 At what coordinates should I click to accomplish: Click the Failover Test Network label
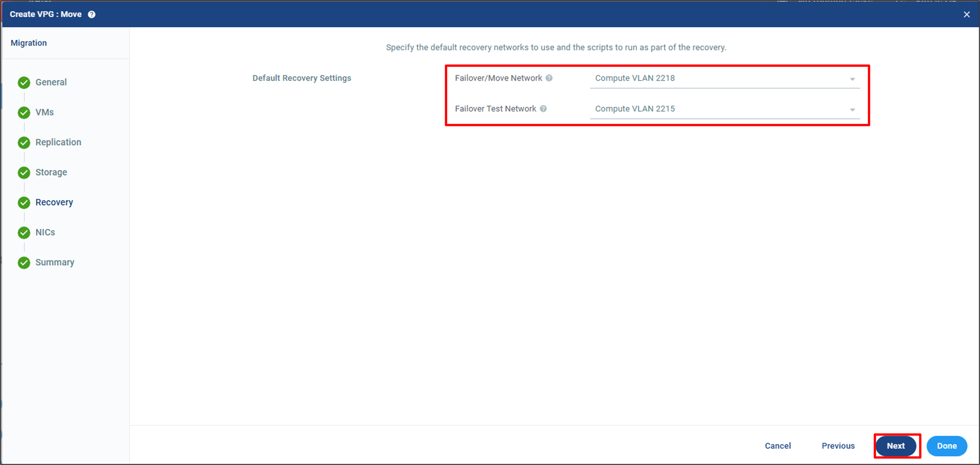pyautogui.click(x=495, y=109)
